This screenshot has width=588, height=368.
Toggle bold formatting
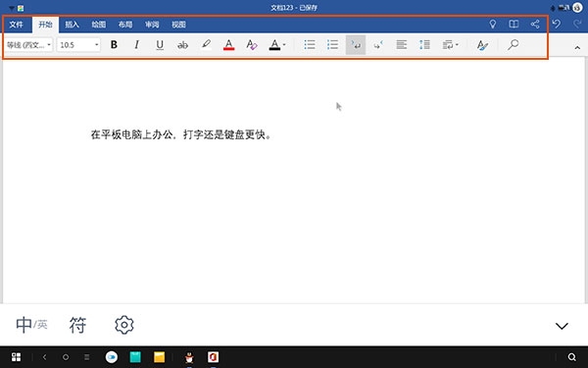coord(114,45)
